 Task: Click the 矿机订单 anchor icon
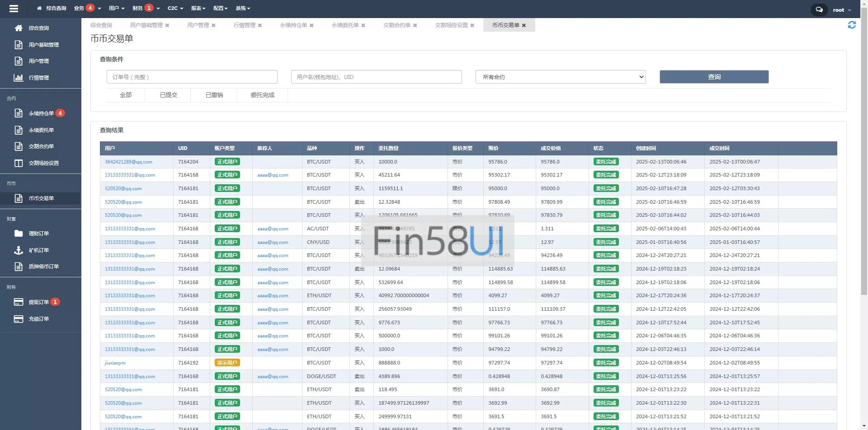pyautogui.click(x=19, y=250)
